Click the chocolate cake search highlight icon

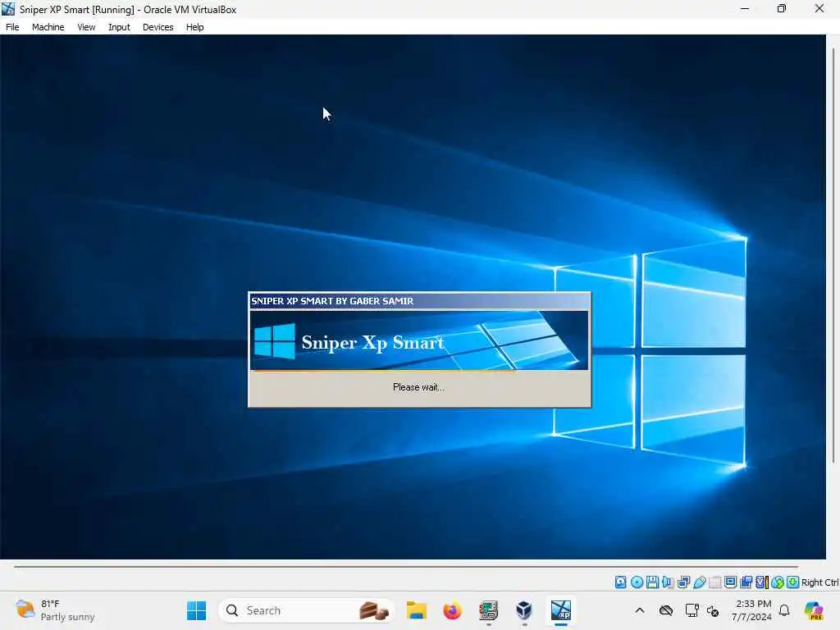[374, 610]
